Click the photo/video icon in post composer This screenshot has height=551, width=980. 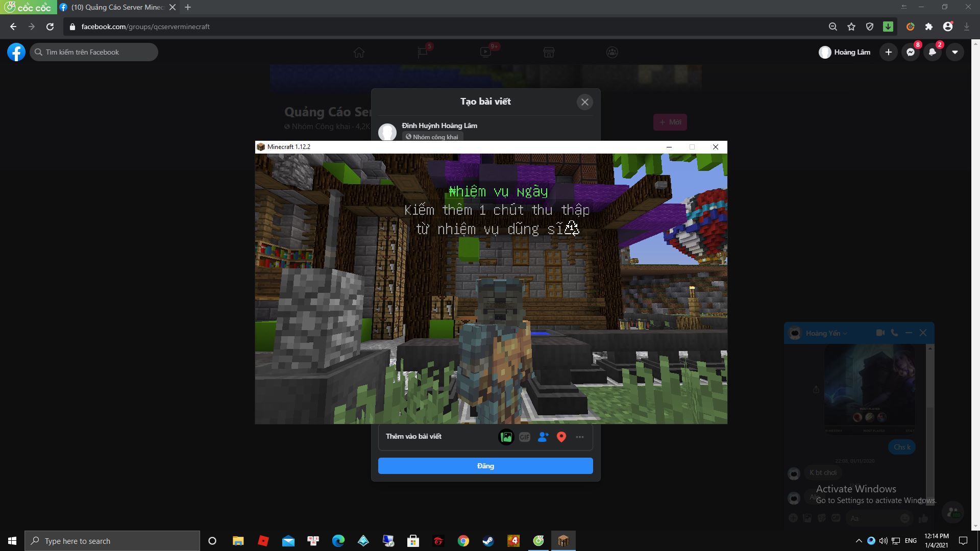[x=506, y=437]
